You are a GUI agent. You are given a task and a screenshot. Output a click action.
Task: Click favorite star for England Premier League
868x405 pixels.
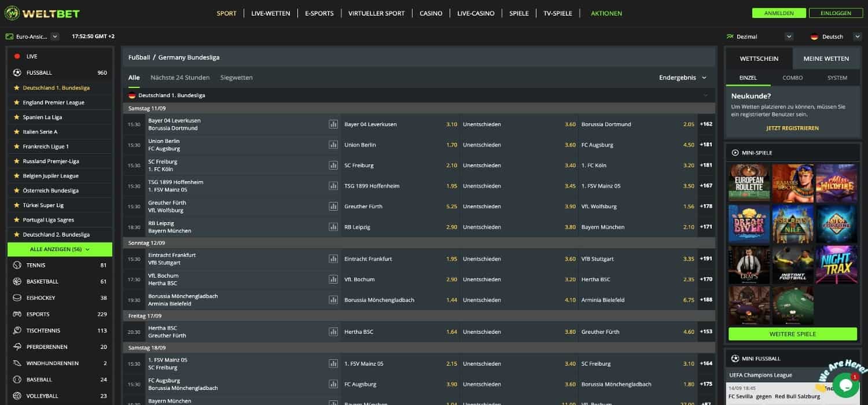[x=17, y=102]
